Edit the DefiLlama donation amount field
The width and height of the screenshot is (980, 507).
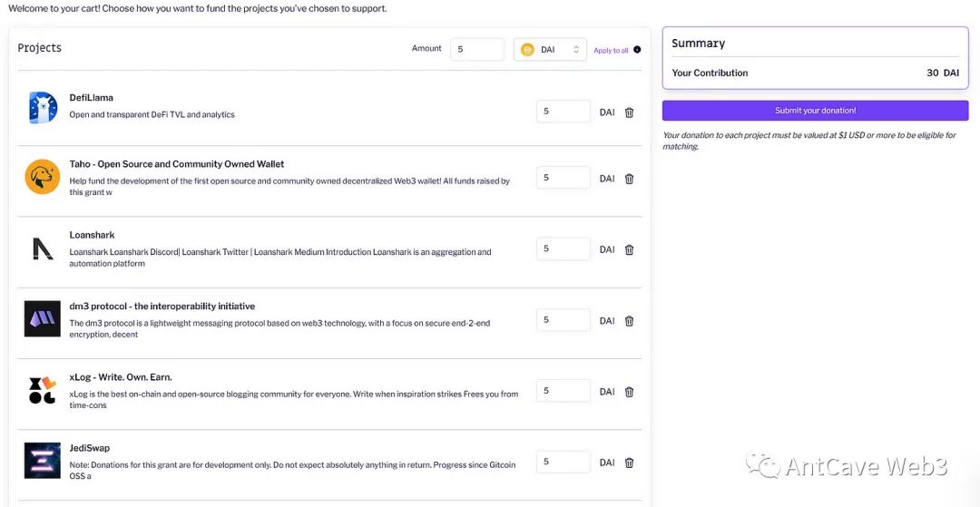point(563,112)
